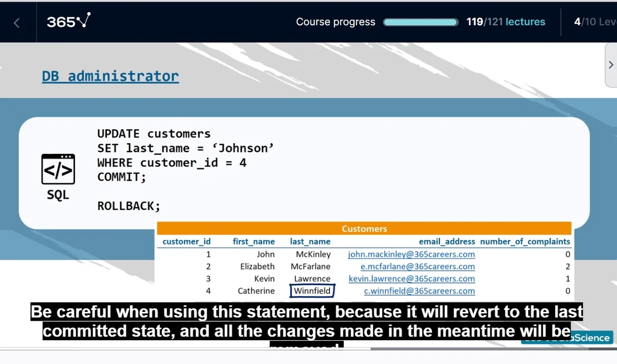Open the DB administrator link
Viewport: 617px width, 364px height.
coord(110,76)
